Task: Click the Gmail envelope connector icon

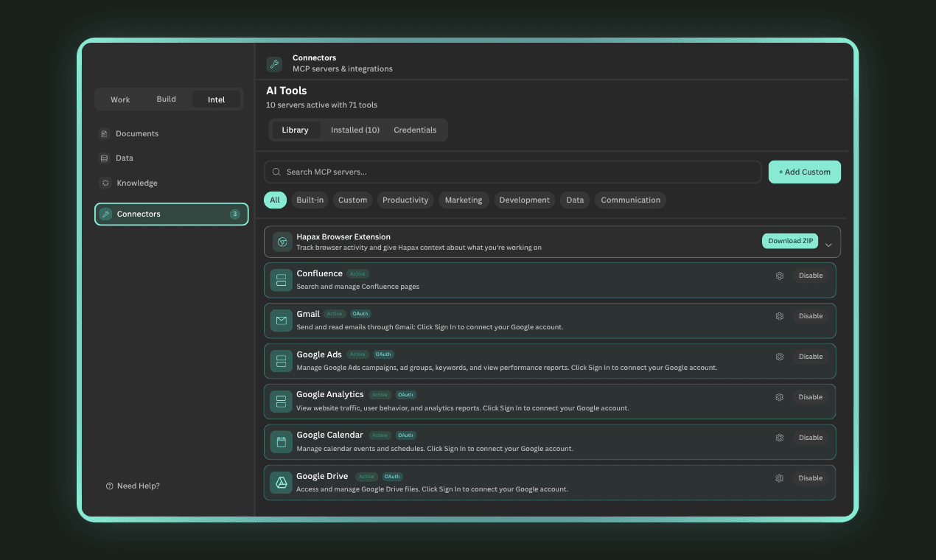Action: pos(281,321)
